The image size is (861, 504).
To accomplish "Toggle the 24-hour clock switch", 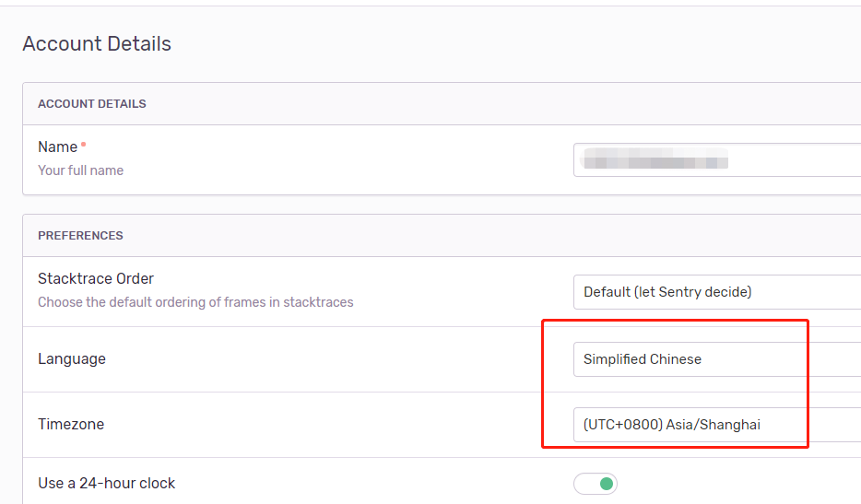I will pos(596,484).
